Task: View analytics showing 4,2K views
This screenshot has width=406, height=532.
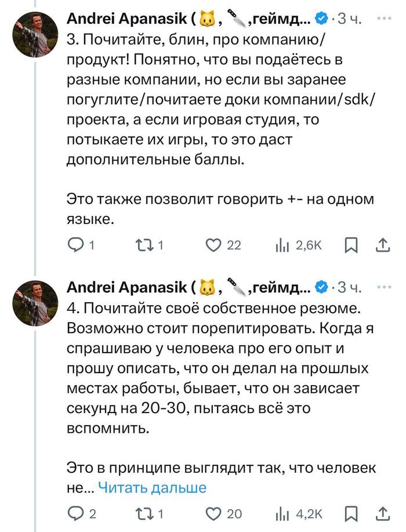Action: (282, 513)
